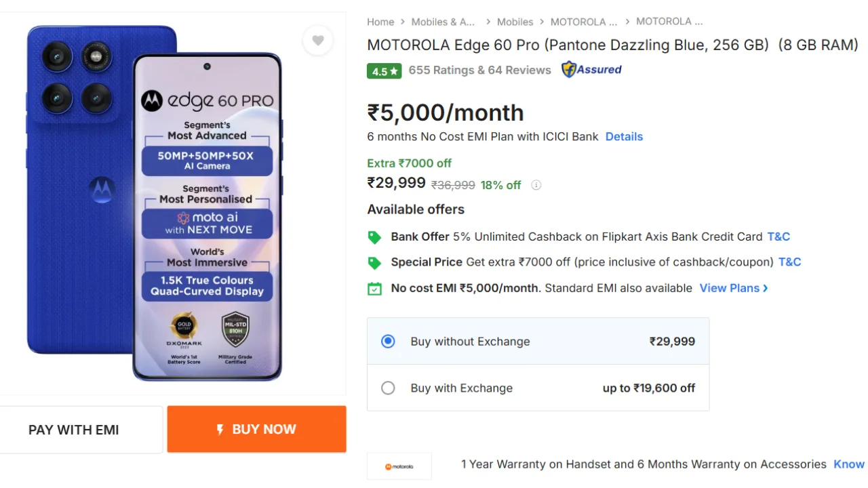The height and width of the screenshot is (488, 868).
Task: Click the Motorola Edge 60 Pro product image
Action: 155,203
